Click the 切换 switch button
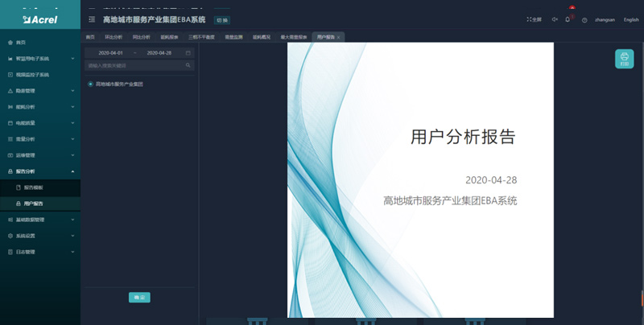The width and height of the screenshot is (644, 325). [222, 19]
